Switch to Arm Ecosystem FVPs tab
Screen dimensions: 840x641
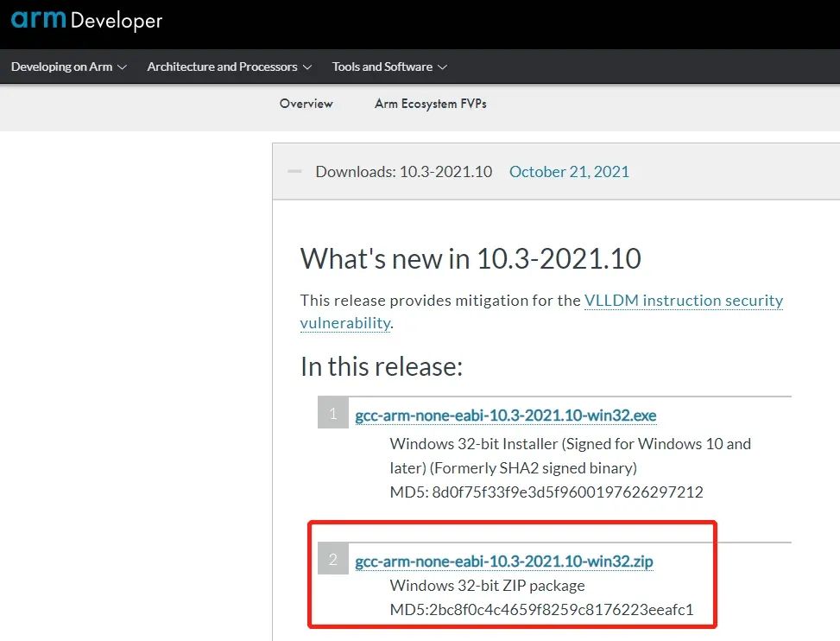431,104
